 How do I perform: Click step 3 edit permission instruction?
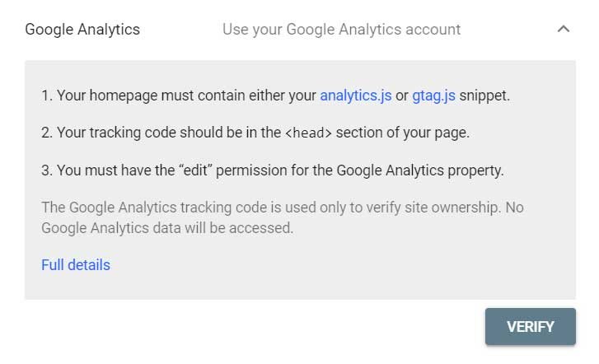pos(272,171)
